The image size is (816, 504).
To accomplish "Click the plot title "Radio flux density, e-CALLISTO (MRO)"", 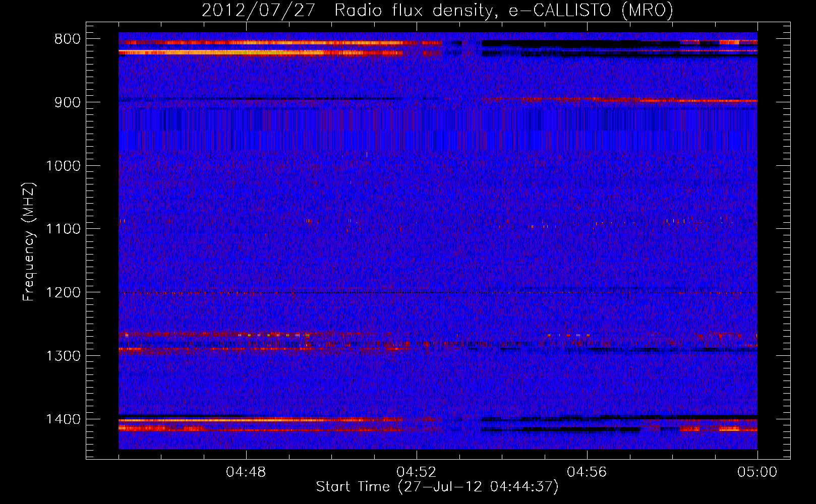I will [x=503, y=10].
